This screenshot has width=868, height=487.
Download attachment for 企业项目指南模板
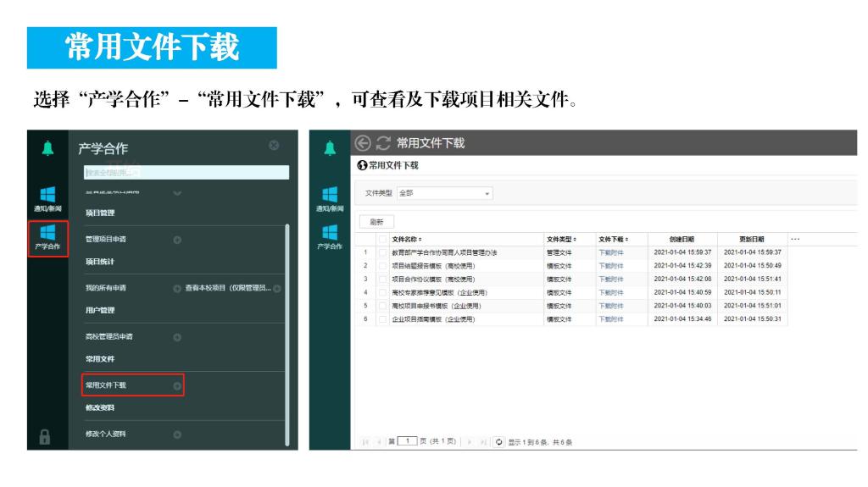tap(610, 319)
